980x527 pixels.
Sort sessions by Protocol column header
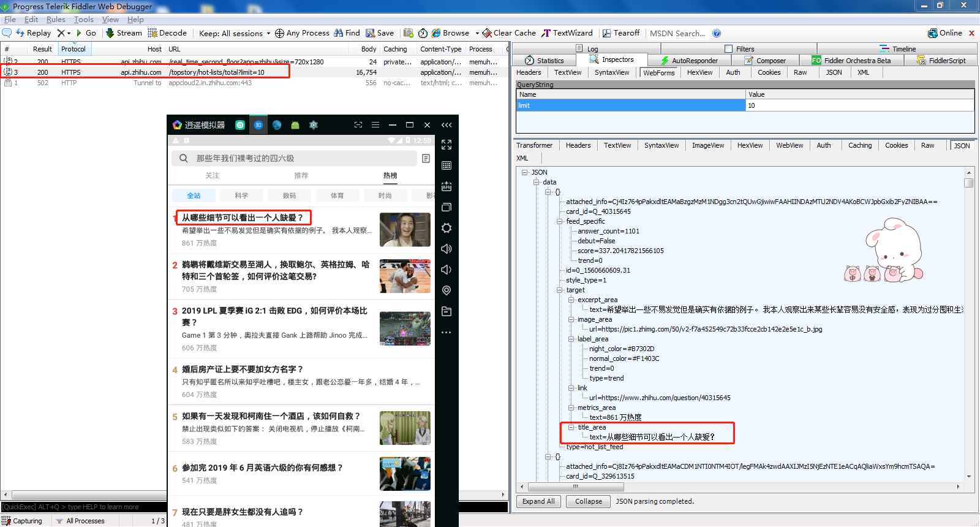(x=73, y=49)
